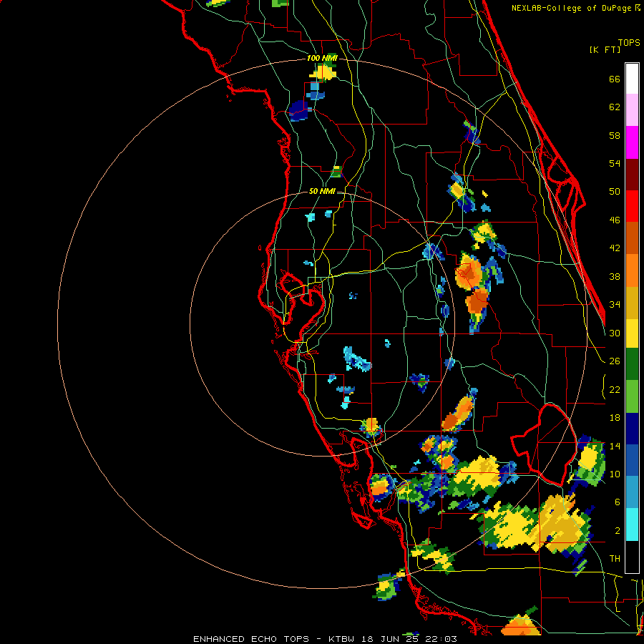Choose the light blue legend swatch
644x644 pixels.
(x=632, y=492)
